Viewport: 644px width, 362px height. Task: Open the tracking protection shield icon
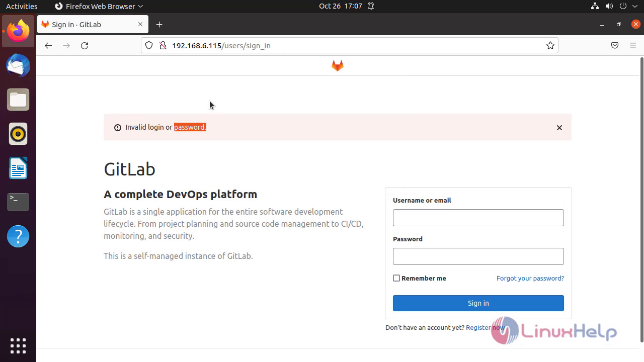pyautogui.click(x=149, y=45)
